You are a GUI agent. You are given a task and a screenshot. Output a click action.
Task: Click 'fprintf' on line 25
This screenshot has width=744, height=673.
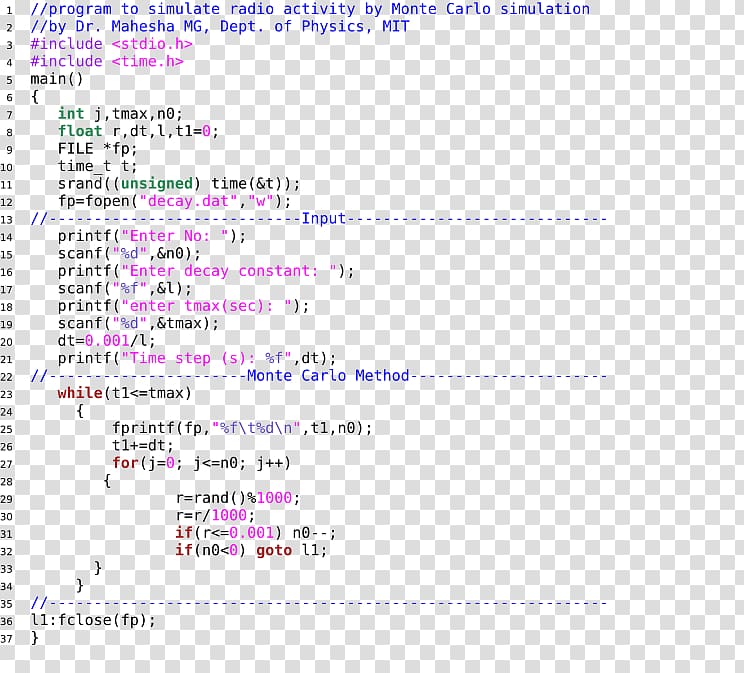(x=143, y=428)
